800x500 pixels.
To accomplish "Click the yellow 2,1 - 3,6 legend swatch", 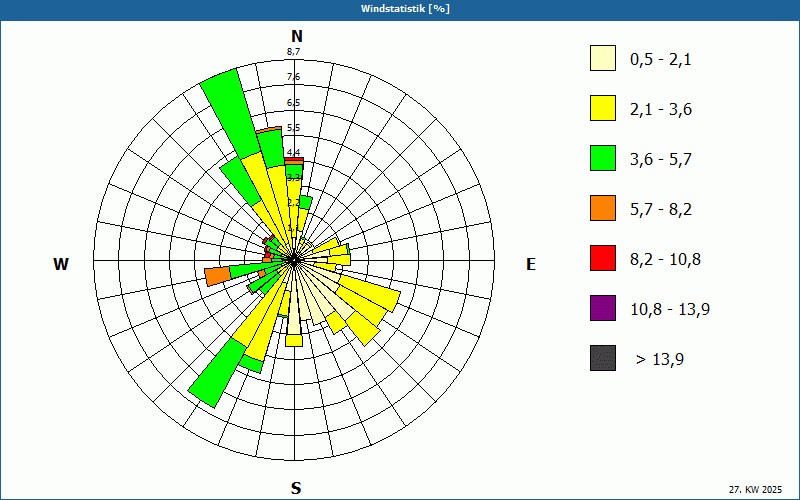I will coord(603,108).
